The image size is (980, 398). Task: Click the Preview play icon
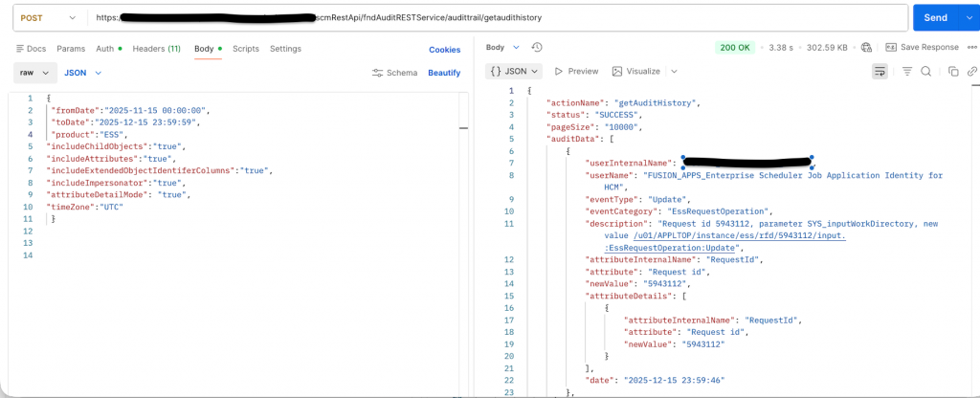pyautogui.click(x=559, y=71)
